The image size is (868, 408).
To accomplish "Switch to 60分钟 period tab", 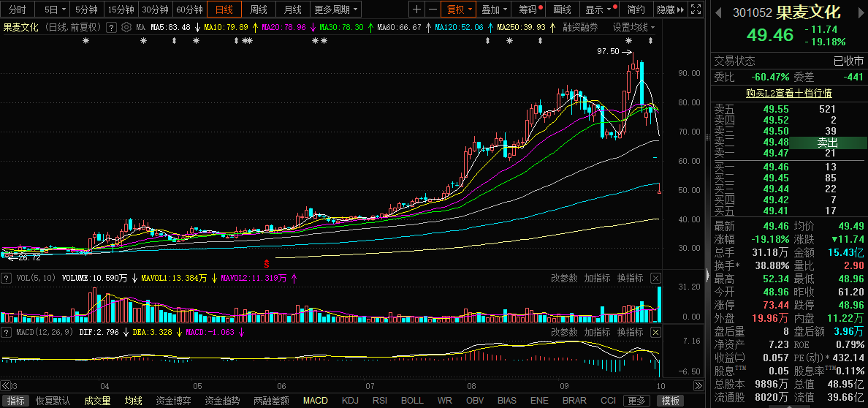I will 189,10.
